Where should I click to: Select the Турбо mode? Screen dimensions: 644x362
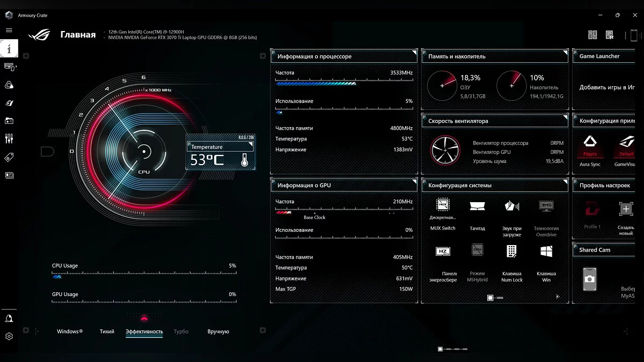(181, 331)
